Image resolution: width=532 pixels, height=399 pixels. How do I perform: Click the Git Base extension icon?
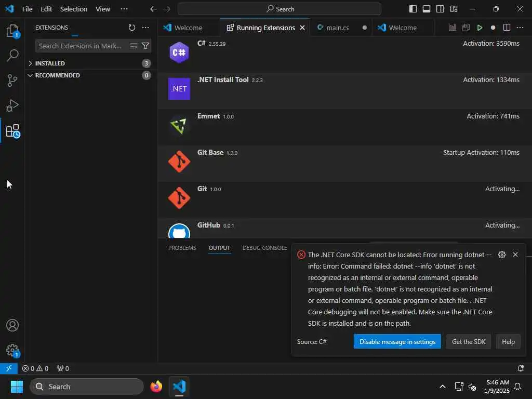pos(179,162)
